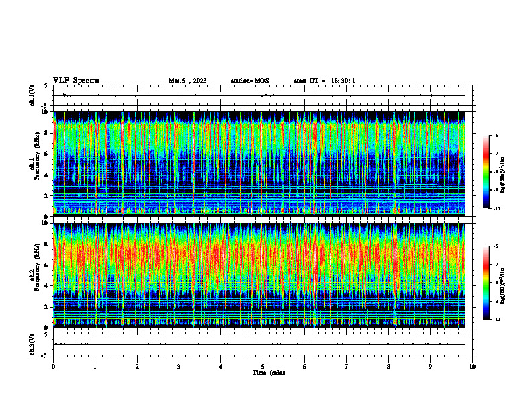The height and width of the screenshot is (411, 532).
Task: Click the ch.3 voltage waveform panel
Action: (x=263, y=345)
